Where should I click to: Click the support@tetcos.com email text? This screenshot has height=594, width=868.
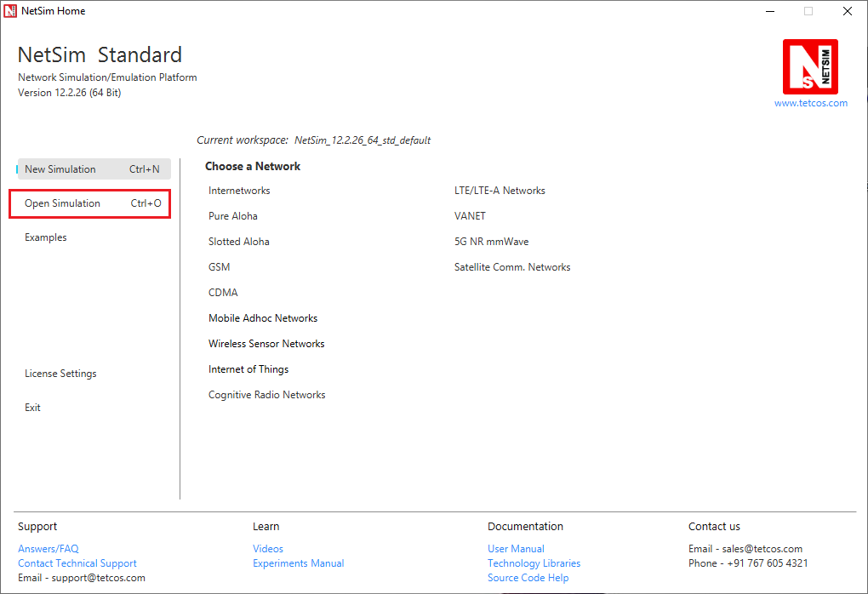tap(99, 577)
